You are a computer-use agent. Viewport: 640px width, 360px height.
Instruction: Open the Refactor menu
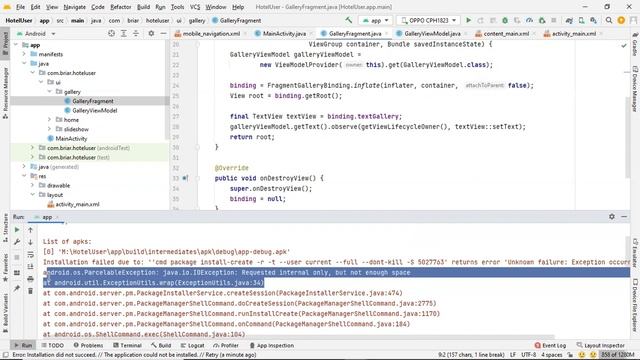tap(120, 7)
